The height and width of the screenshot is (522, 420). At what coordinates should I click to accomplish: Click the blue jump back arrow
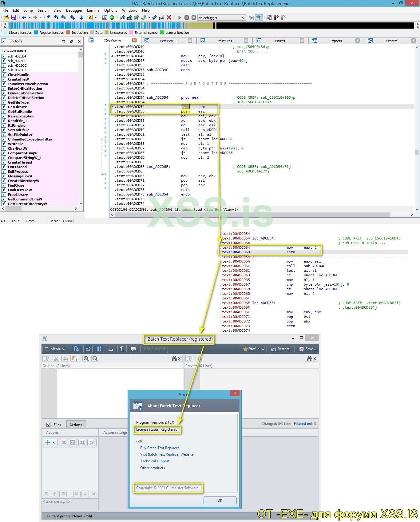(x=24, y=18)
